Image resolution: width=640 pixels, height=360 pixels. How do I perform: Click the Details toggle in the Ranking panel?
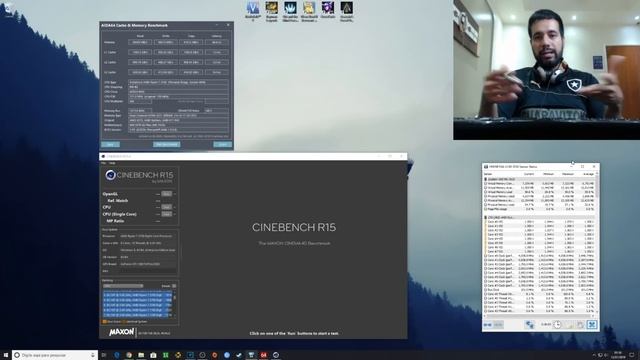click(x=174, y=286)
